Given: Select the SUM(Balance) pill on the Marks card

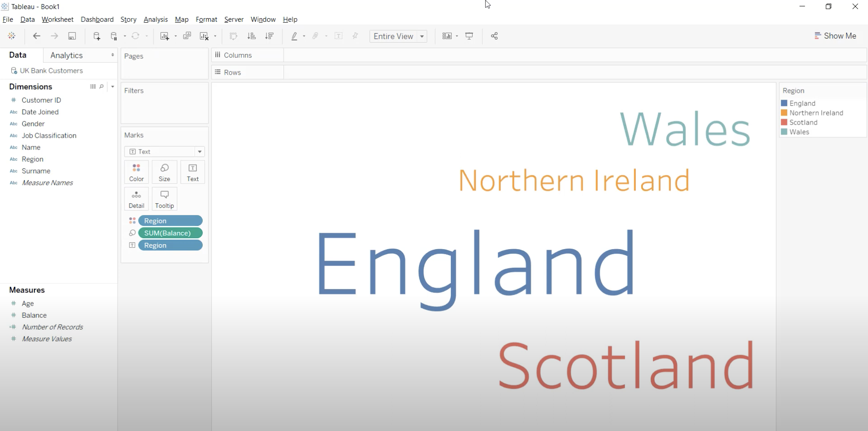Looking at the screenshot, I should click(x=170, y=233).
